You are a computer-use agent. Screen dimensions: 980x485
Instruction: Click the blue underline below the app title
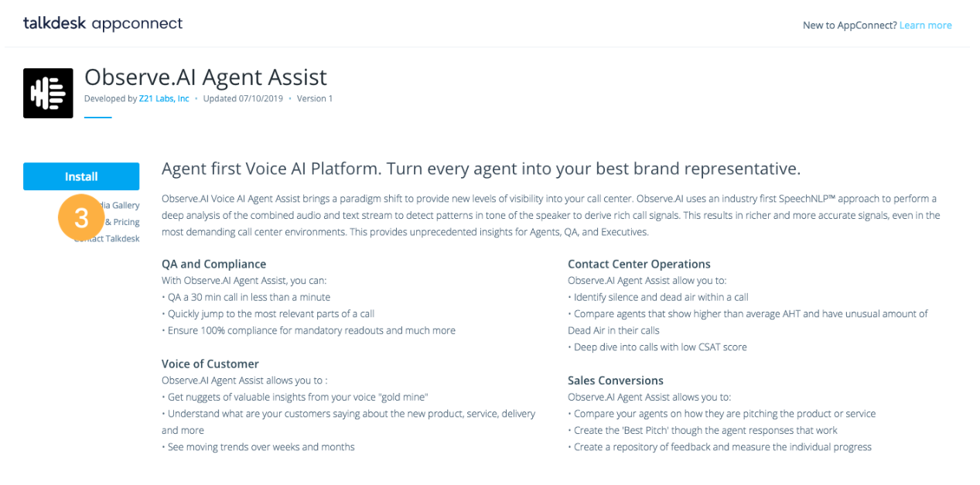point(98,117)
